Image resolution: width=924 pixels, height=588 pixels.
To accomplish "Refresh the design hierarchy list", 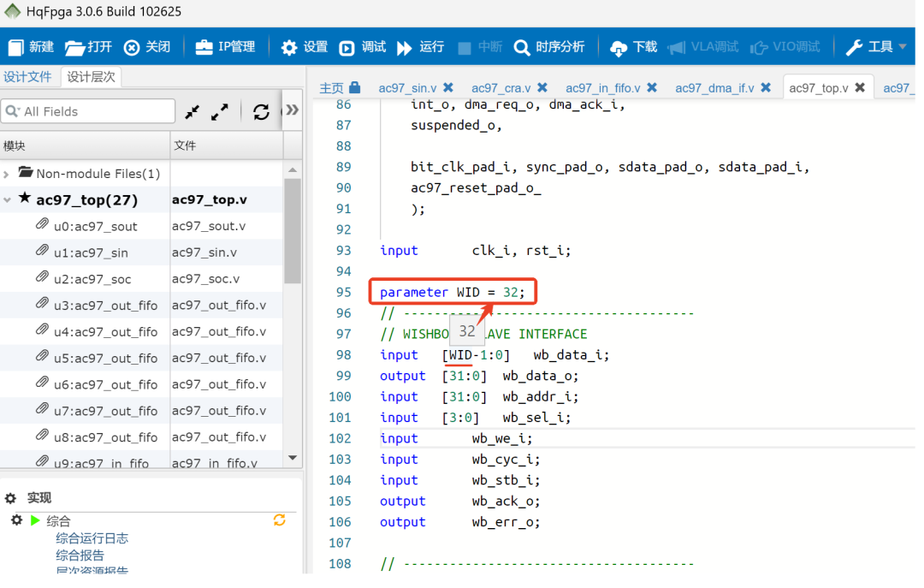I will pyautogui.click(x=261, y=111).
